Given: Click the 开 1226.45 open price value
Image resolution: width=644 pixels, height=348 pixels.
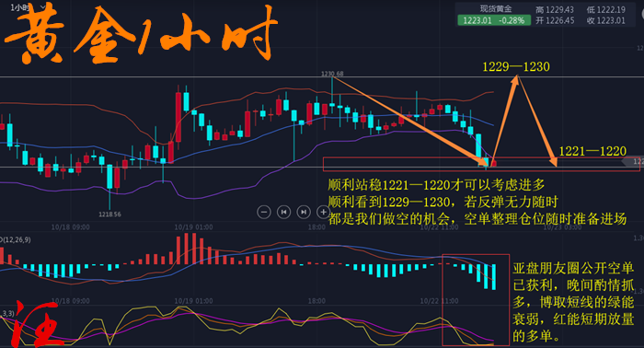Looking at the screenshot, I should click(555, 20).
